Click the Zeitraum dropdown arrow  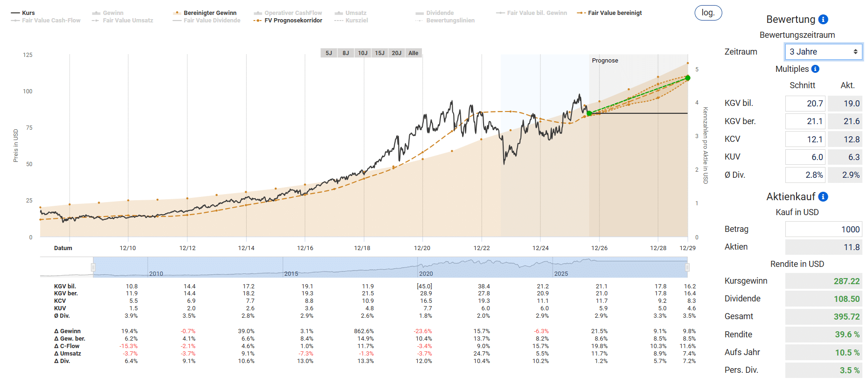point(855,52)
